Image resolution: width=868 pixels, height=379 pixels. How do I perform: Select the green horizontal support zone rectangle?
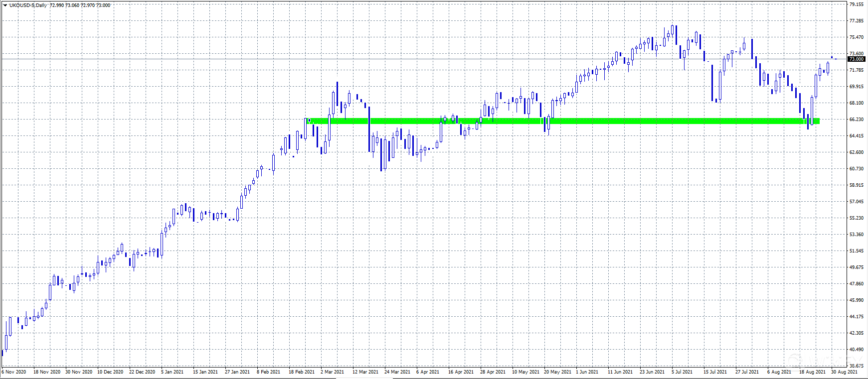pos(563,121)
